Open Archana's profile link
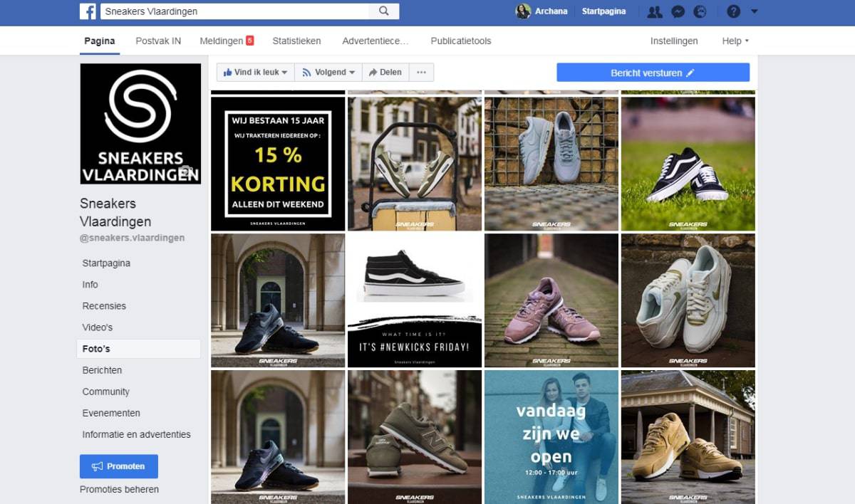855x504 pixels. coord(551,11)
